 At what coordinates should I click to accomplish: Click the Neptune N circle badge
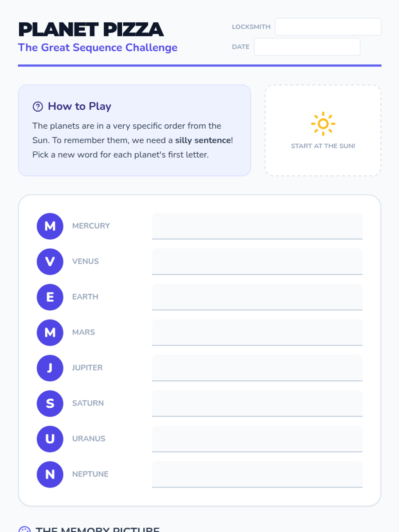pyautogui.click(x=50, y=474)
